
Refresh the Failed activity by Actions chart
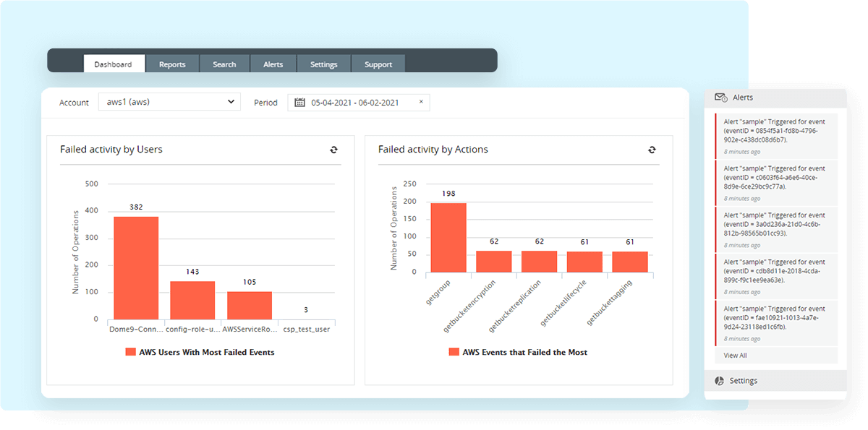tap(652, 150)
